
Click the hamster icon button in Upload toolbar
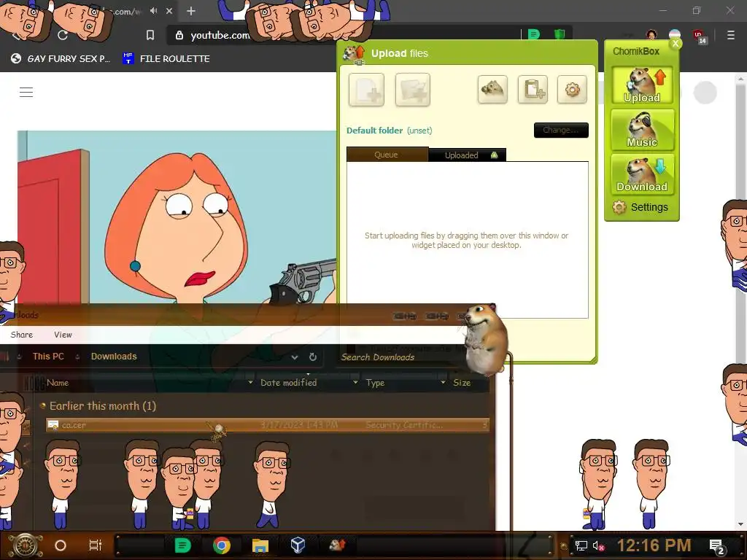(492, 89)
